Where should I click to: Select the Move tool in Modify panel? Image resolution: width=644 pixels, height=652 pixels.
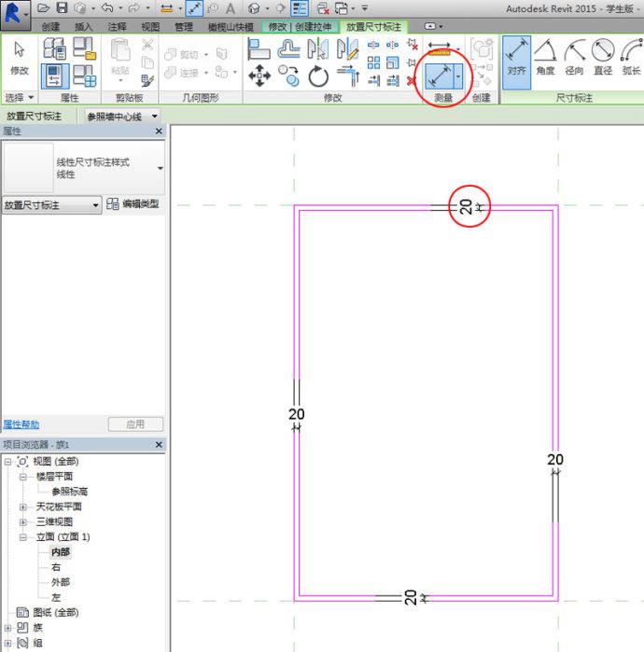[x=259, y=76]
